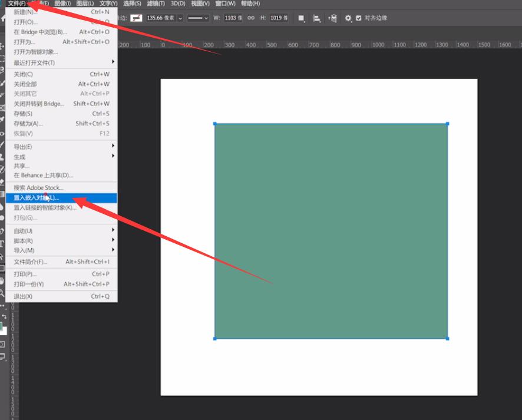The image size is (522, 420).
Task: Choose 存储为(A)... menu item
Action: pos(62,124)
